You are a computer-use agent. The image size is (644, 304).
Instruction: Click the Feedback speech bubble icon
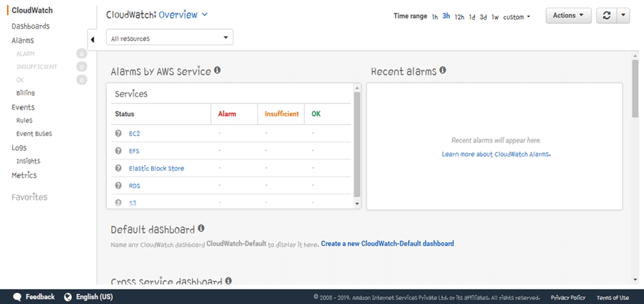17,296
